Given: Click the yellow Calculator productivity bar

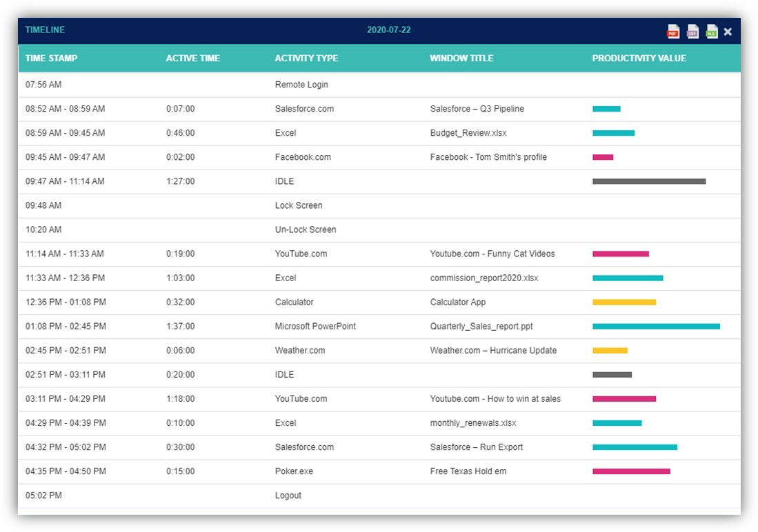Looking at the screenshot, I should point(624,302).
